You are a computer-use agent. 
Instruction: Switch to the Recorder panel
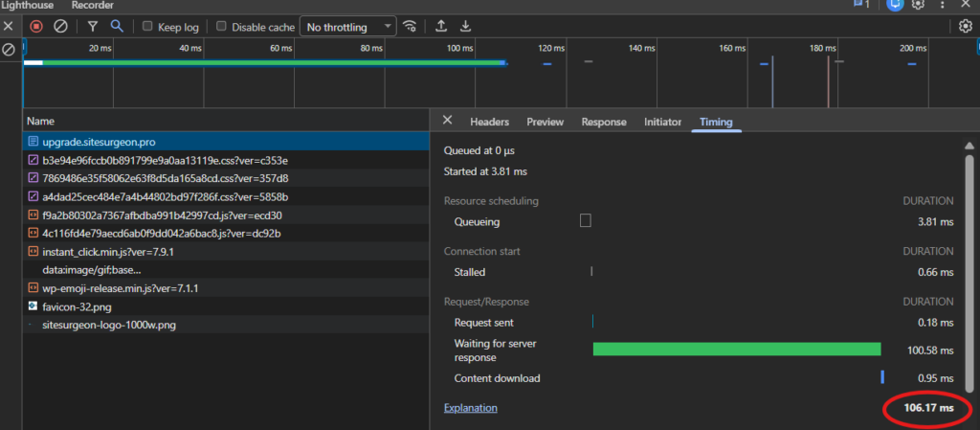point(93,5)
